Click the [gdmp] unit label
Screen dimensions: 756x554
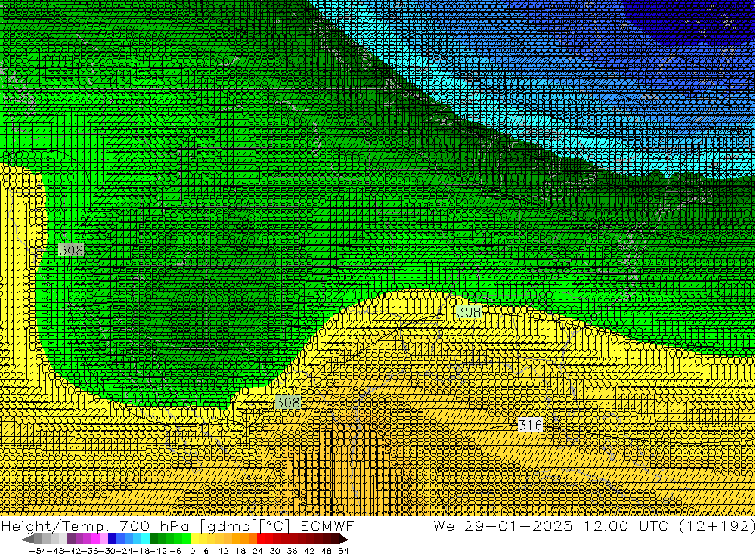coord(229,526)
